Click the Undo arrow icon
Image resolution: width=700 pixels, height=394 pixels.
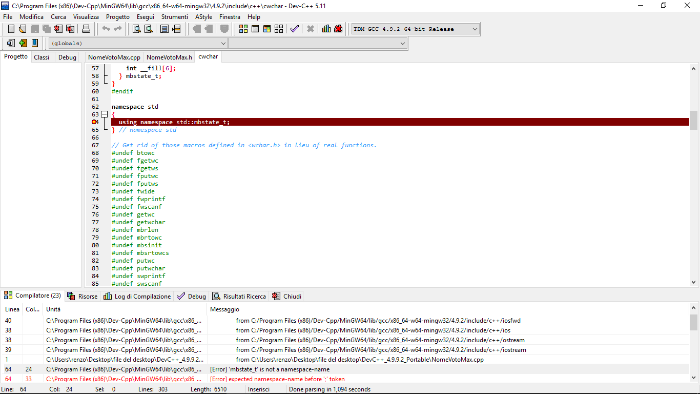tap(106, 29)
